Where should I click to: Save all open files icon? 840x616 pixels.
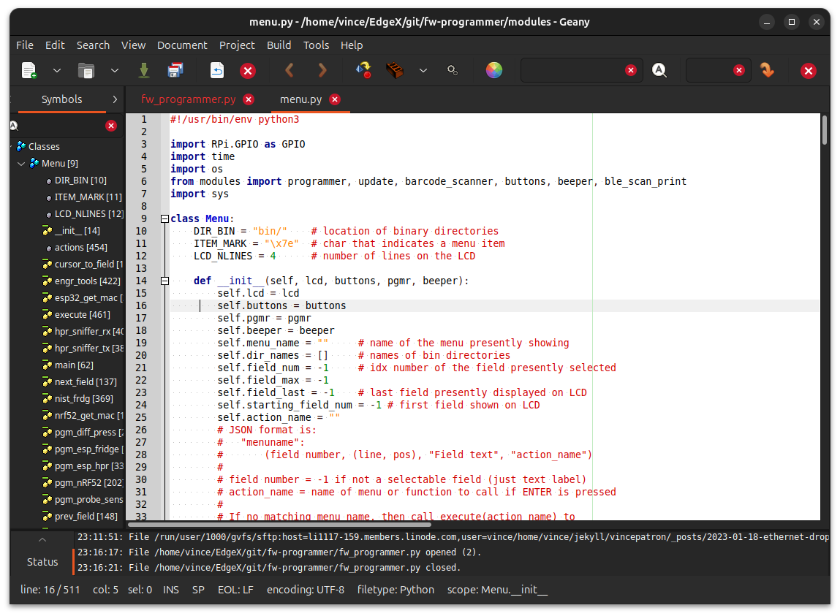point(175,70)
